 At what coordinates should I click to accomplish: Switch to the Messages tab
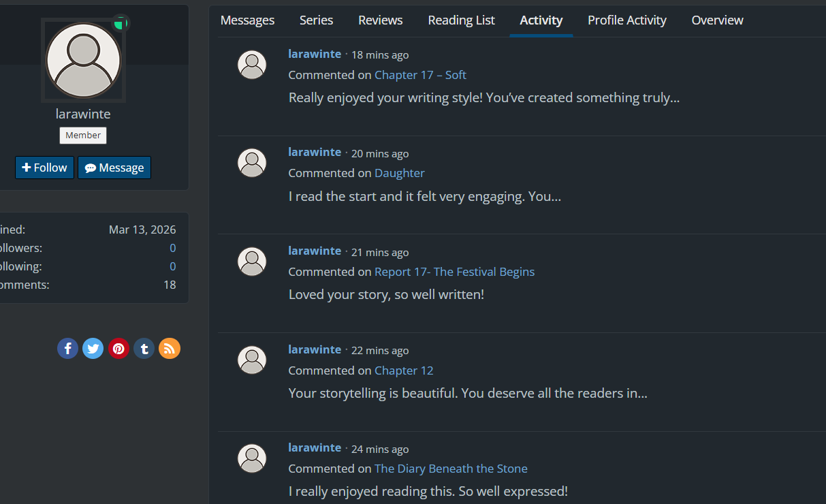click(x=247, y=20)
